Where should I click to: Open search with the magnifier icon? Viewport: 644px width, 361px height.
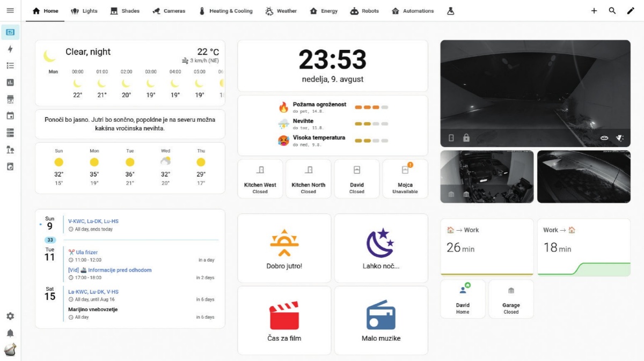point(612,11)
